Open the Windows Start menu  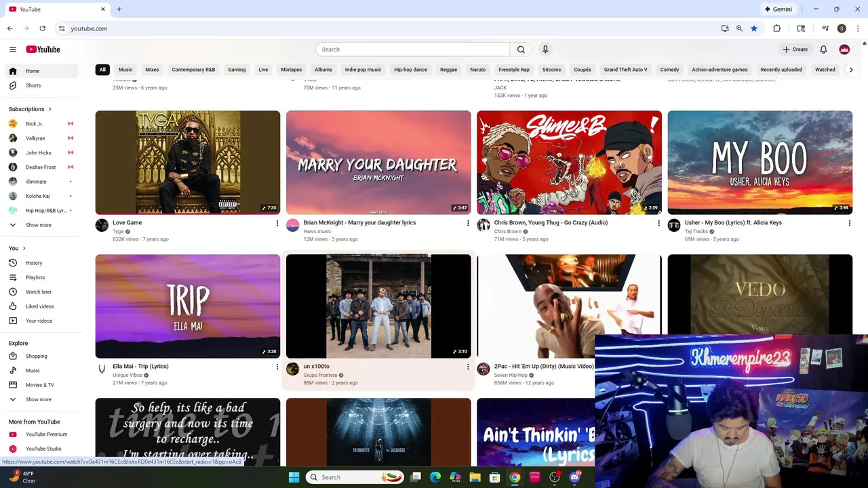coord(294,477)
